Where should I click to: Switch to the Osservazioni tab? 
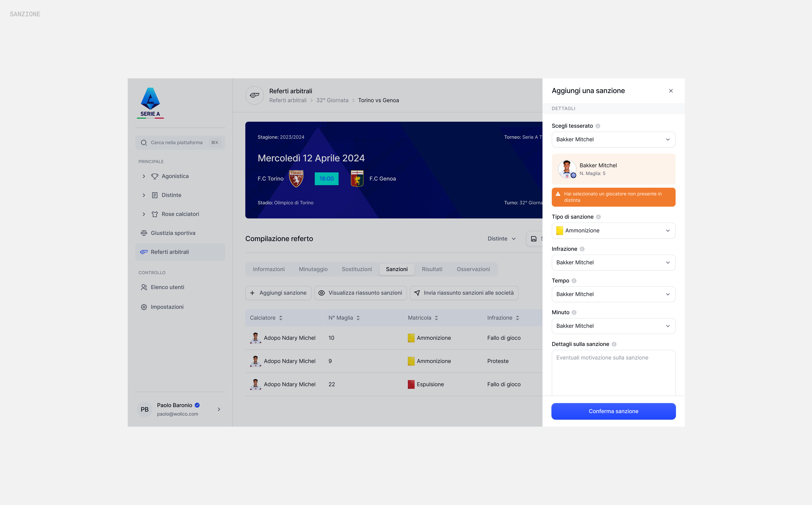coord(473,269)
